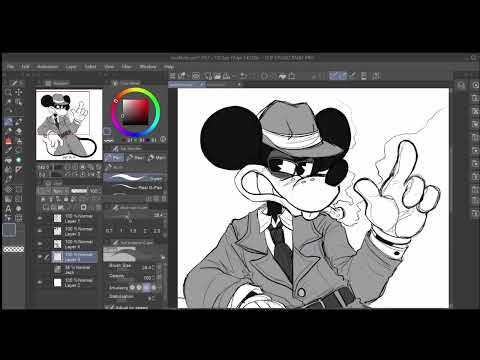The image size is (480, 360).
Task: Expand the brush stroke preview arrow in Tool property
Action: click(163, 257)
